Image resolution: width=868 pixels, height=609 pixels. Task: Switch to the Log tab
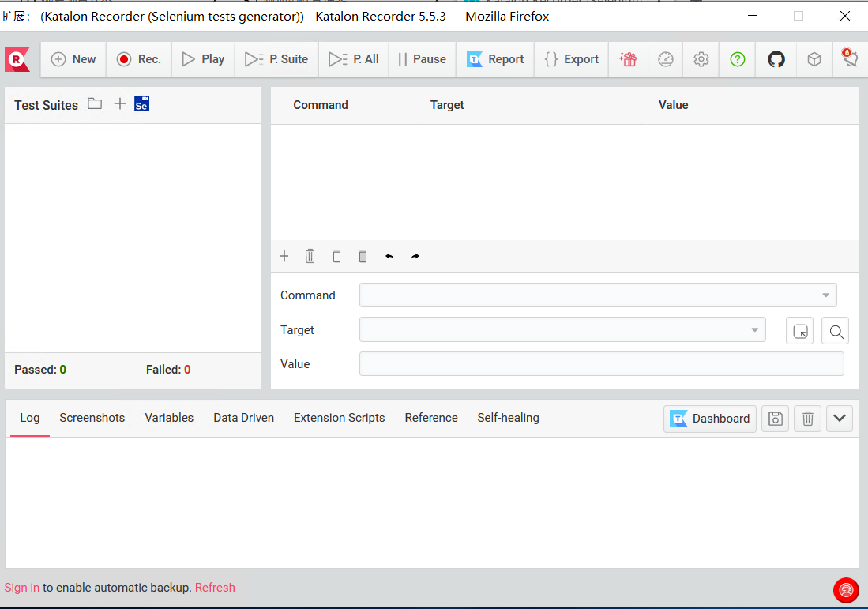(x=30, y=418)
